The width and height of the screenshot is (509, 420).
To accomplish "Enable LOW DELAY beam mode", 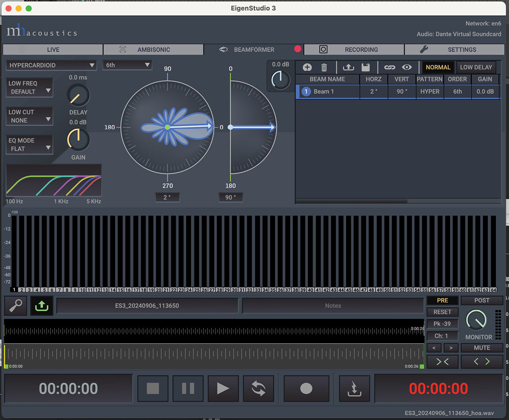I will 476,67.
